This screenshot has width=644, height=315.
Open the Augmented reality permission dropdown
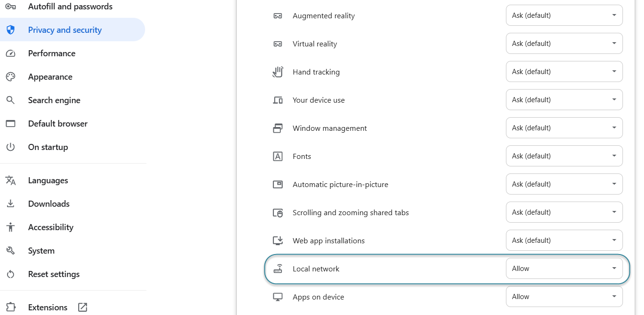click(564, 15)
